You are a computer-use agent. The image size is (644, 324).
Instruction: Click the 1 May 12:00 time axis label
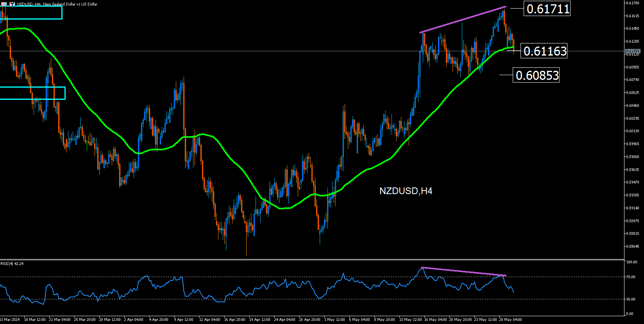pos(335,320)
